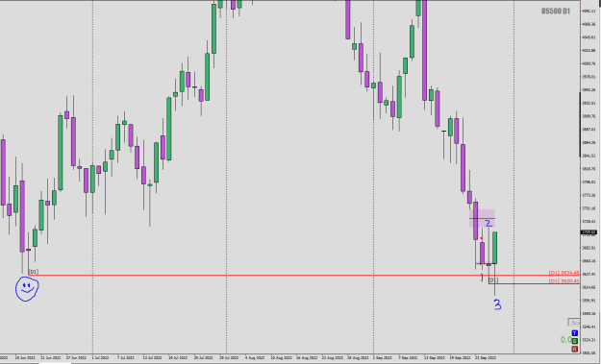This screenshot has height=364, width=601.
Task: Click the blue T button
Action: click(x=574, y=333)
